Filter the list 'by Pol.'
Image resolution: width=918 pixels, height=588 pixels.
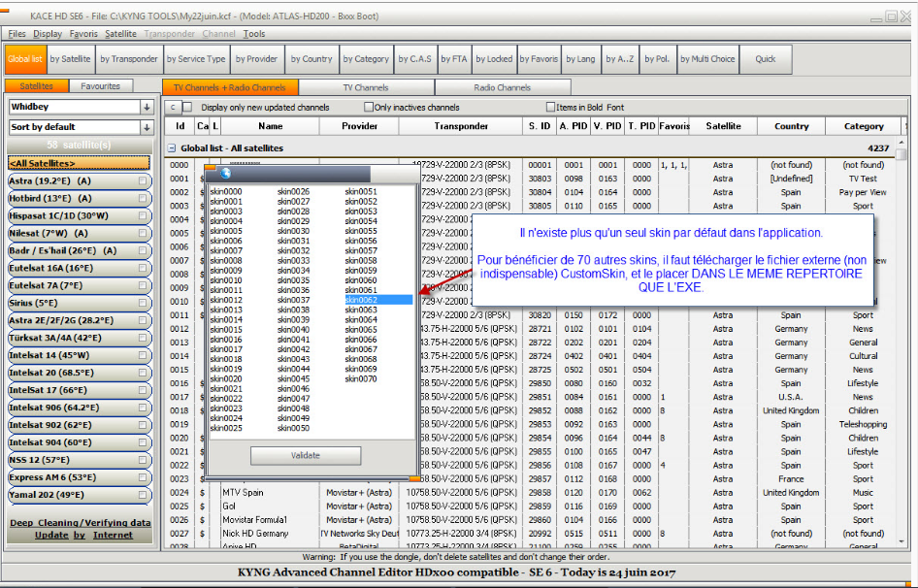(x=657, y=59)
